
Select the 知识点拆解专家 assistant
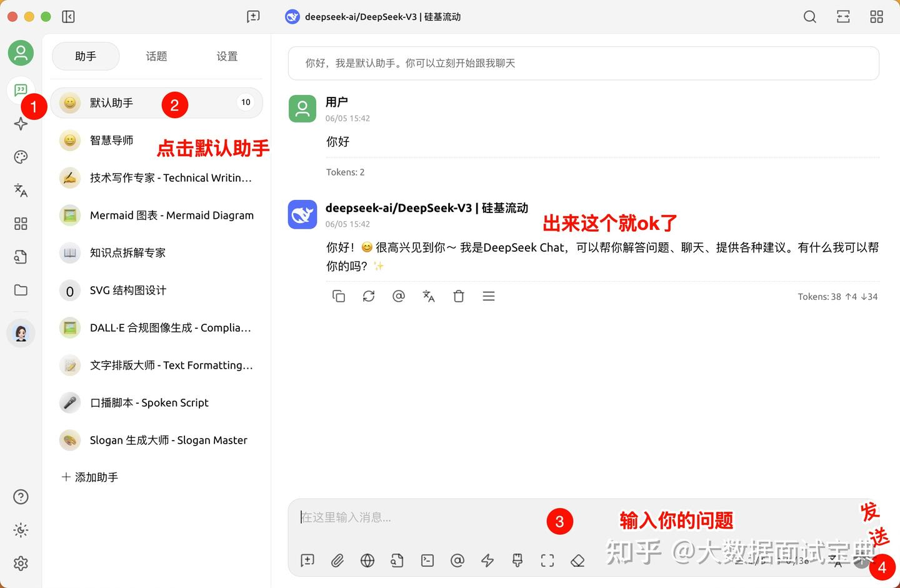[157, 252]
